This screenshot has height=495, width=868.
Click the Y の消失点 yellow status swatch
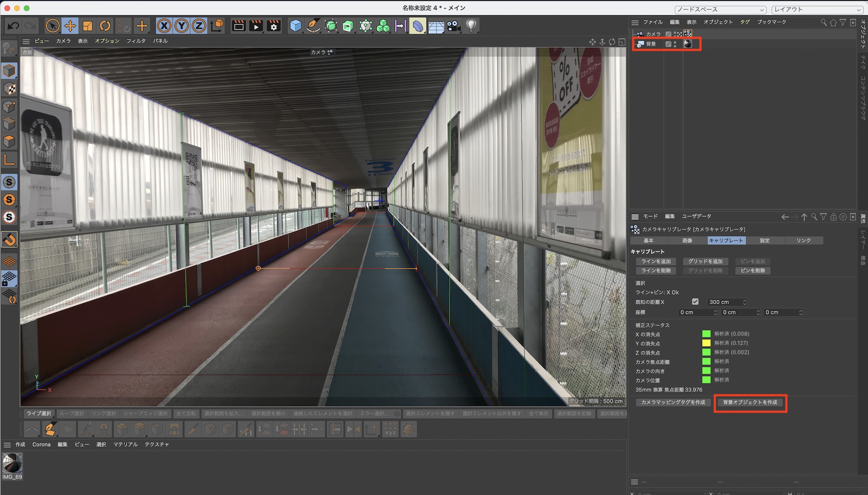tap(706, 343)
